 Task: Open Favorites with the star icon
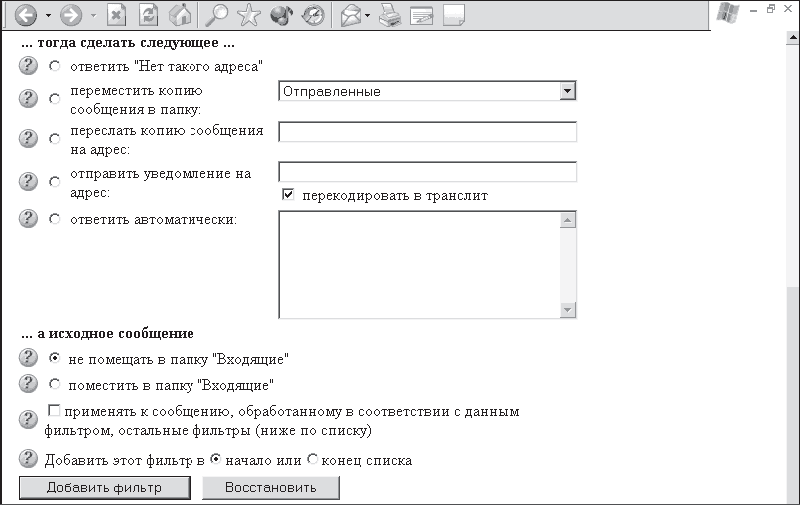click(x=248, y=15)
